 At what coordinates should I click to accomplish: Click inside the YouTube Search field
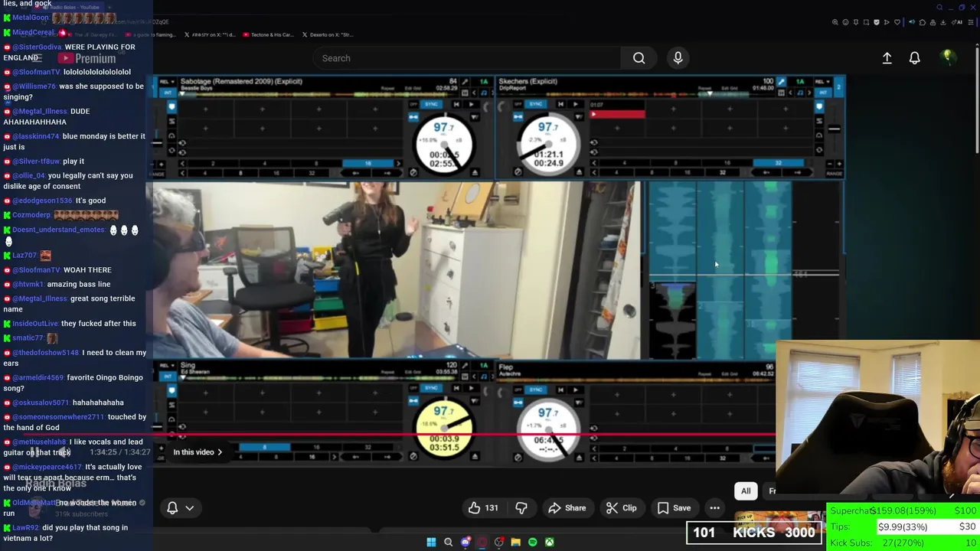(467, 58)
